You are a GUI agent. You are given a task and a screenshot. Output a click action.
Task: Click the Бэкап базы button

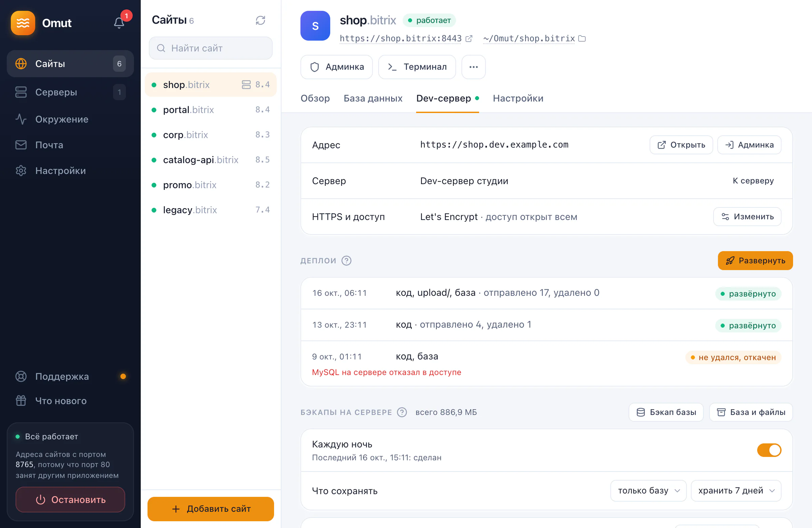point(666,412)
